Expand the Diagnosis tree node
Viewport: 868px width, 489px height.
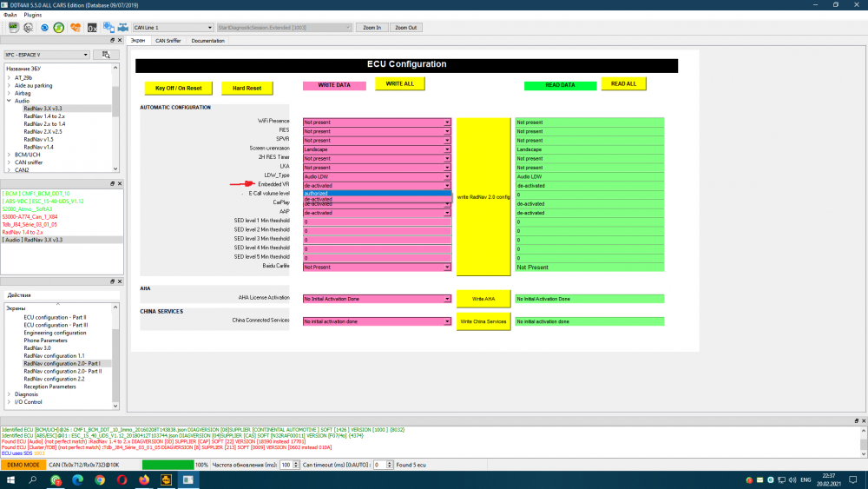point(9,394)
